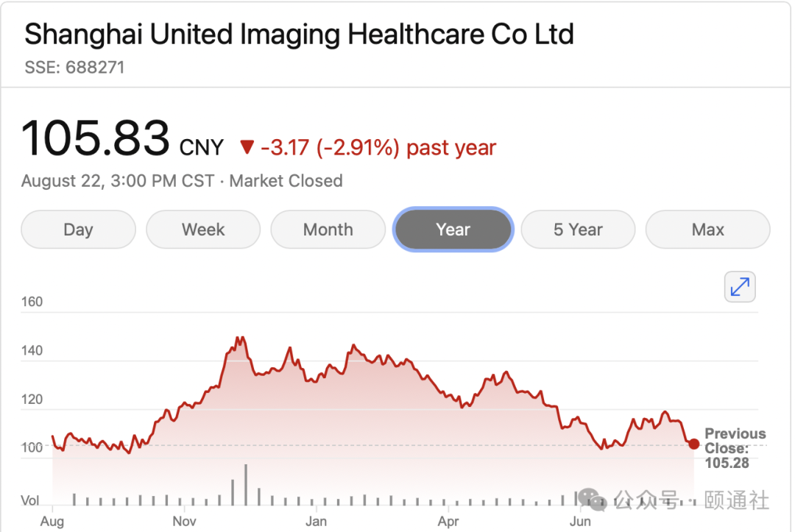Image resolution: width=795 pixels, height=532 pixels.
Task: Click the Shanghai United Imaging Healthcare title
Action: point(299,35)
